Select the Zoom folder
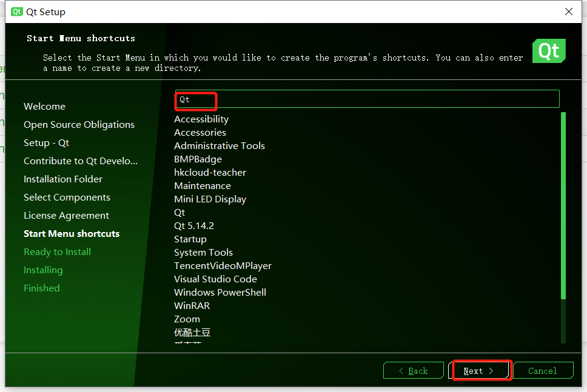Viewport: 587px width, 392px height. [187, 319]
